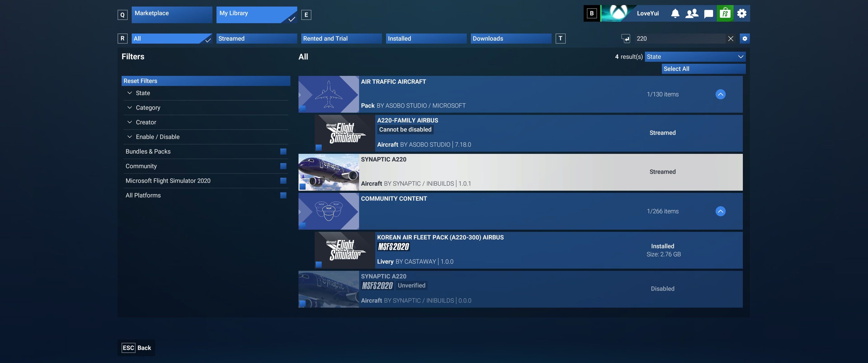
Task: Click the A220-Family Airbus title
Action: tap(408, 120)
